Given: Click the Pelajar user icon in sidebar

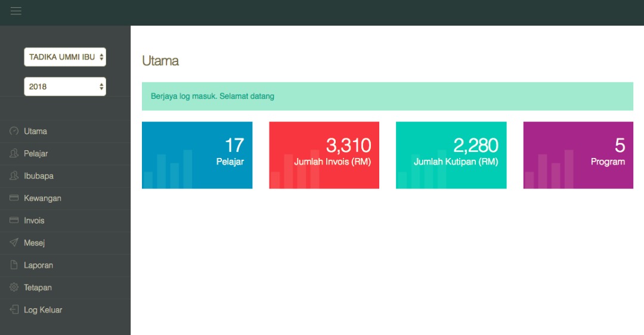Looking at the screenshot, I should [x=14, y=154].
